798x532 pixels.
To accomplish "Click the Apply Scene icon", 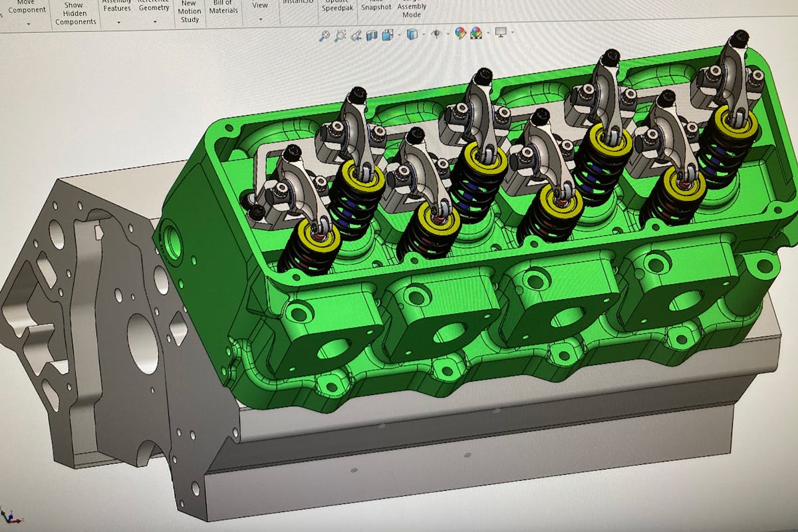I will pos(477,33).
